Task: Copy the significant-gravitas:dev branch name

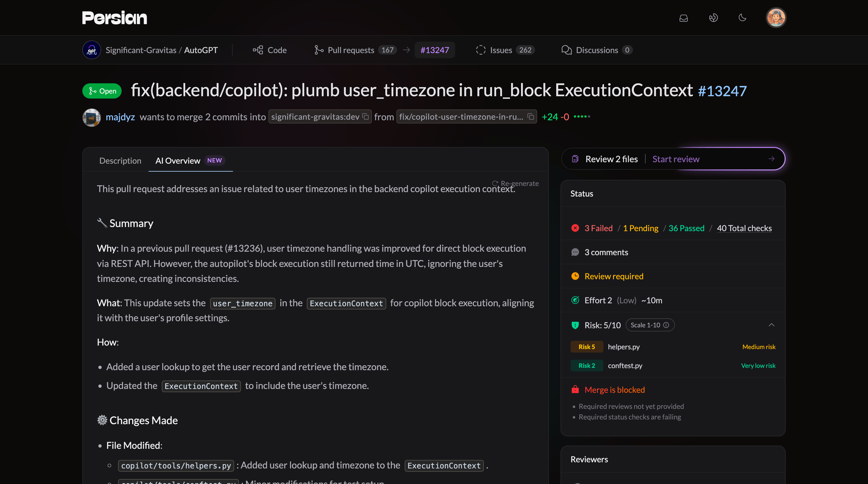Action: coord(366,117)
